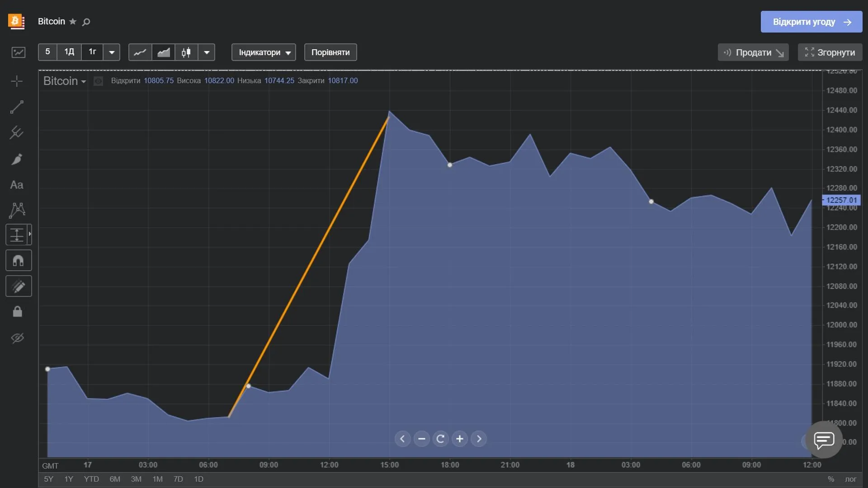The image size is (868, 488).
Task: Add Bitcoin to favorites with star icon
Action: (x=73, y=22)
